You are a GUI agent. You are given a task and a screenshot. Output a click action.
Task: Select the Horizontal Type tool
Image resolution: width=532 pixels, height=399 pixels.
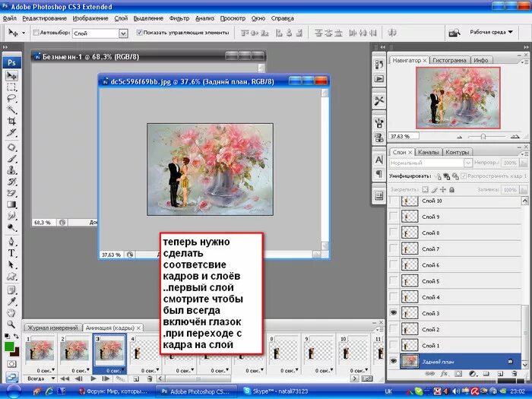11,253
